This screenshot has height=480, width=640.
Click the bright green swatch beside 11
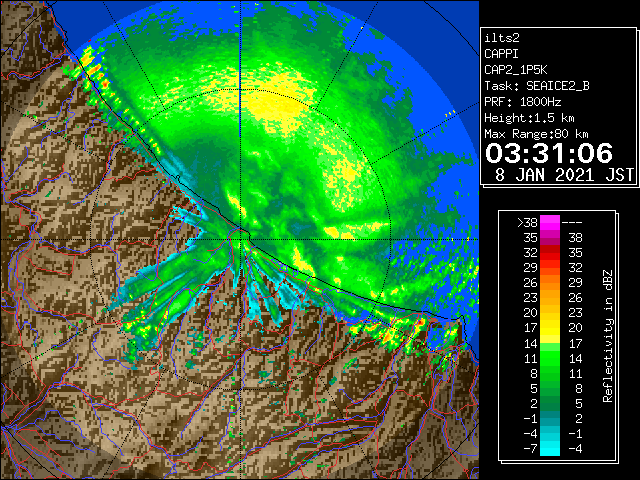point(550,358)
